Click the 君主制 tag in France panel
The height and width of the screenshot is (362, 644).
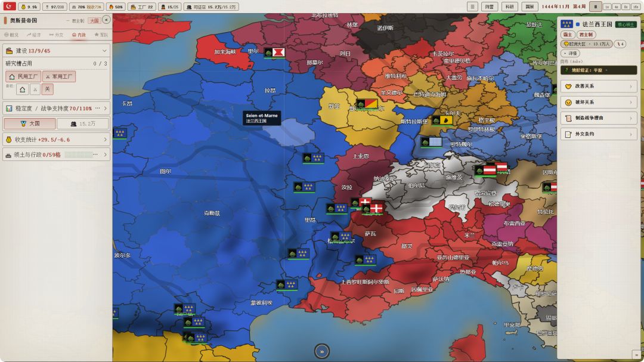click(x=586, y=35)
